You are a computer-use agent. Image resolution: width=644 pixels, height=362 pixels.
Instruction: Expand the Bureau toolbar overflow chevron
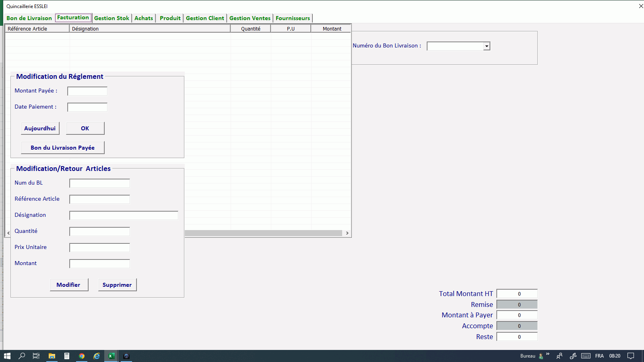[548, 354]
